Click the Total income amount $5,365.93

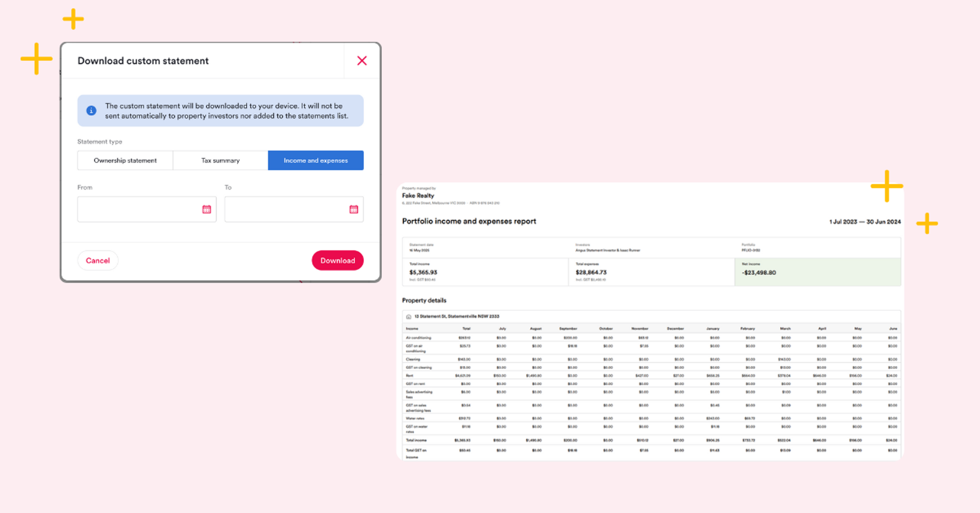[423, 273]
